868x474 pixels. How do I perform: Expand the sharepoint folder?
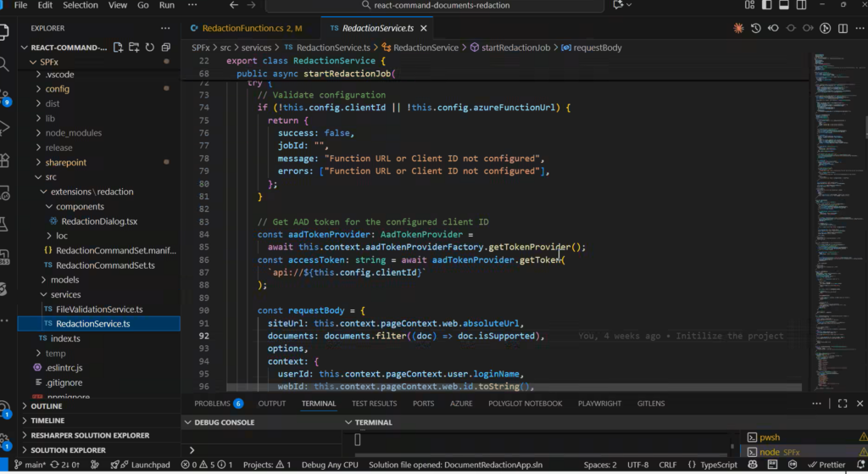(65, 162)
